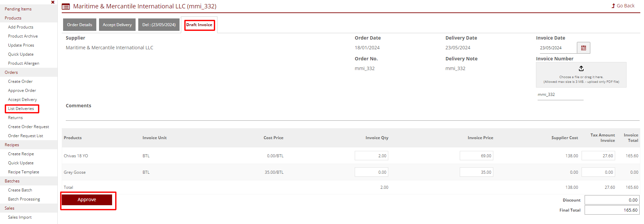Expand the Products section in sidebar
Image resolution: width=644 pixels, height=224 pixels.
(13, 18)
